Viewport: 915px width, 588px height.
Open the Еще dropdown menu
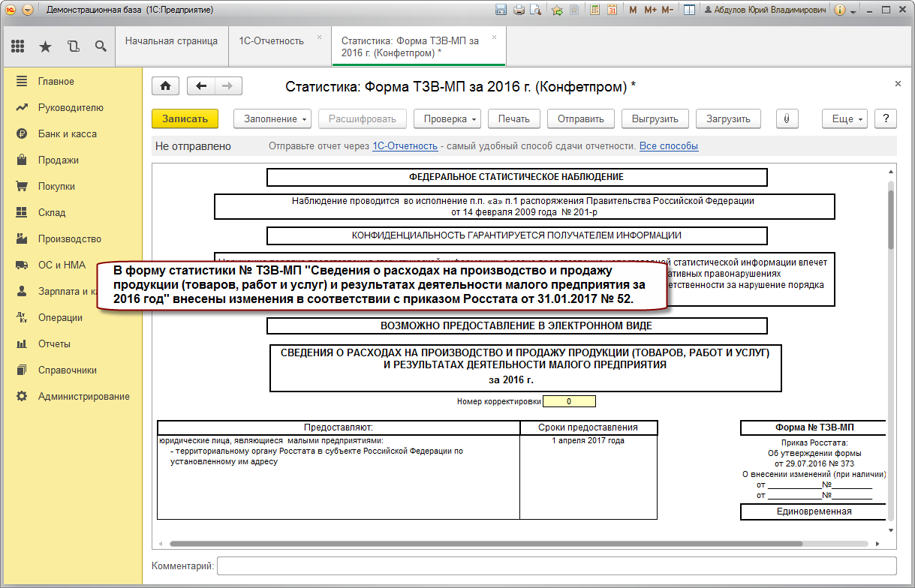(x=846, y=118)
